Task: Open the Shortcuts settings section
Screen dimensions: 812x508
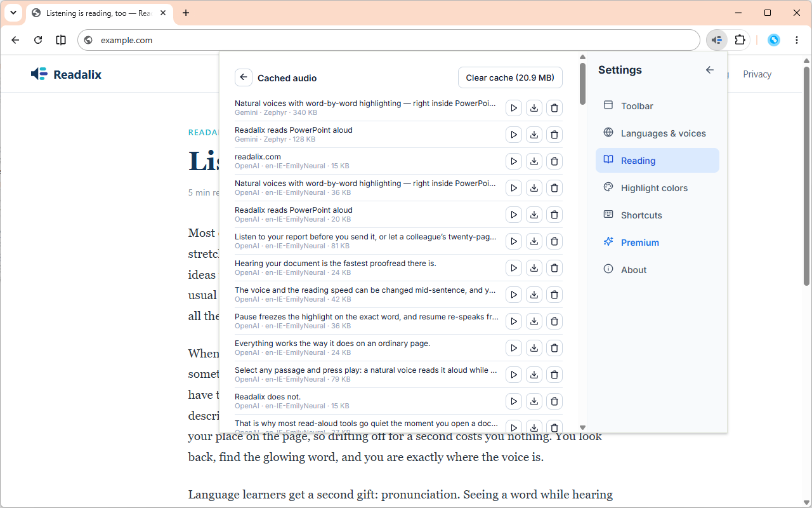Action: pyautogui.click(x=657, y=215)
